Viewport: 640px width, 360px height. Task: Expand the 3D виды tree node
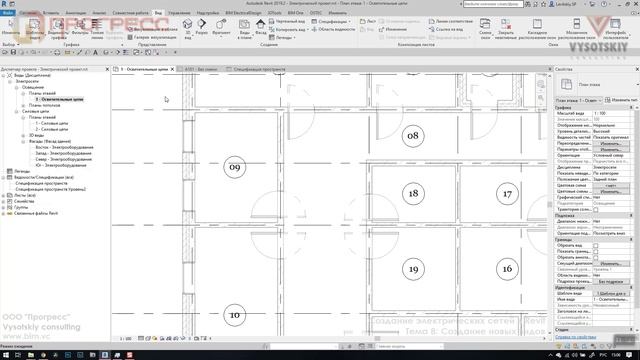(x=23, y=135)
